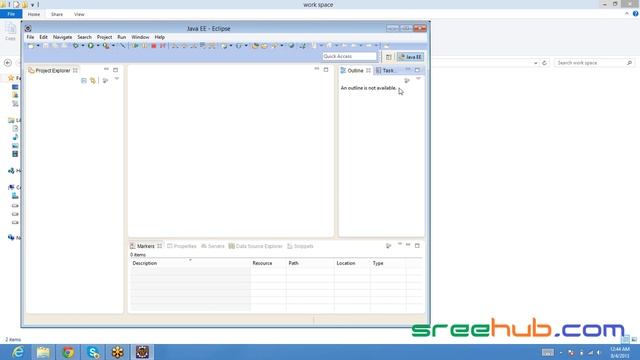Open the View ribbon tab in Explorer
Viewport: 640px width, 360px height.
79,14
